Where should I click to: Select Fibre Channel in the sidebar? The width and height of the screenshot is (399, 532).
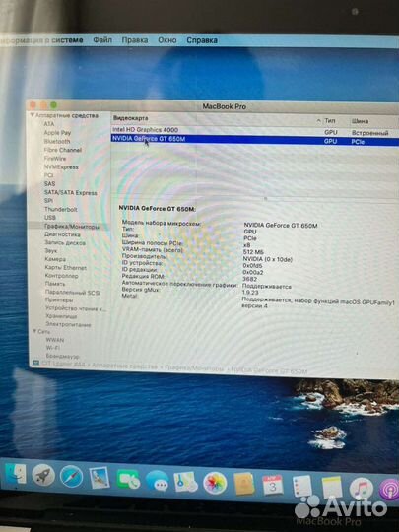(63, 150)
